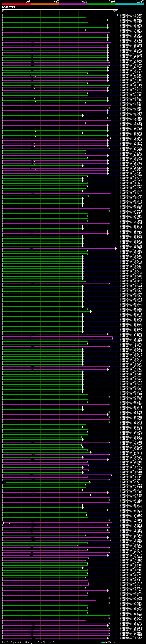Select hit UniRef100_A0D3G9
This screenshot has width=146, height=644.
(131, 30)
